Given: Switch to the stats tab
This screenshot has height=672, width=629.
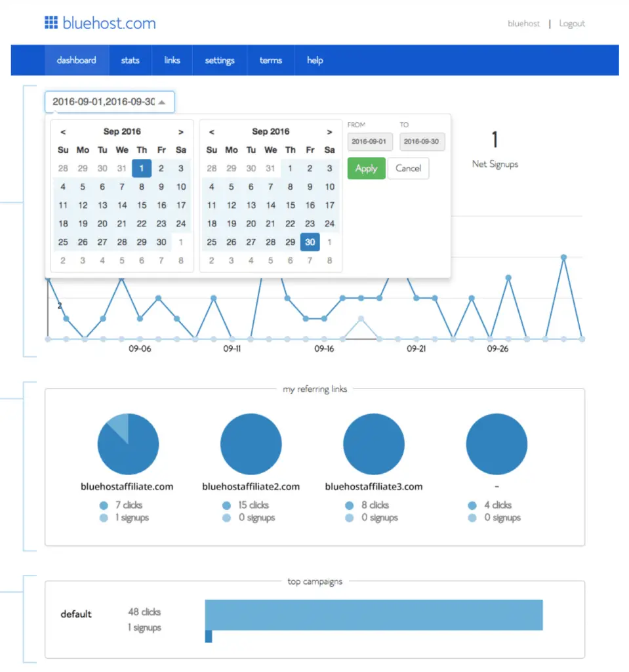Looking at the screenshot, I should click(131, 60).
